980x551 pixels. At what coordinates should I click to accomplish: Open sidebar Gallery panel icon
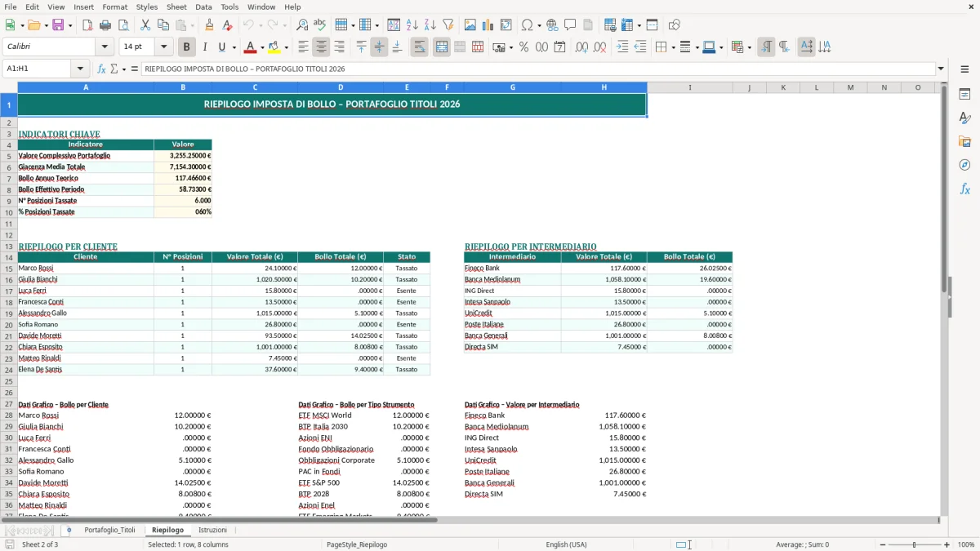tap(964, 142)
